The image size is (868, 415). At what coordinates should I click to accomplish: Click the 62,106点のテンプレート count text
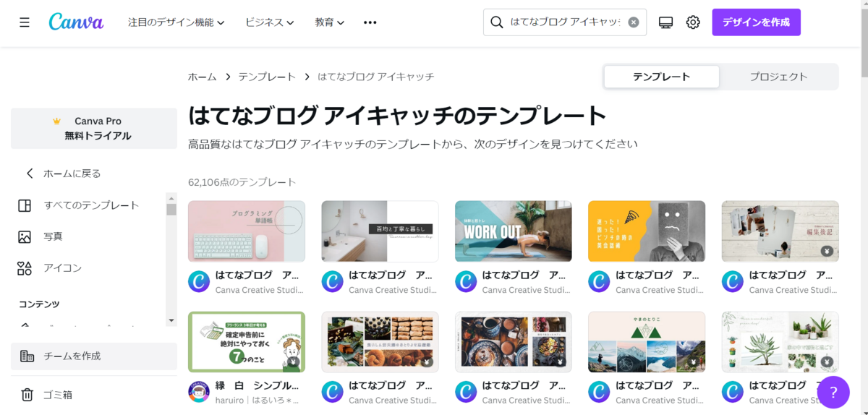click(242, 182)
